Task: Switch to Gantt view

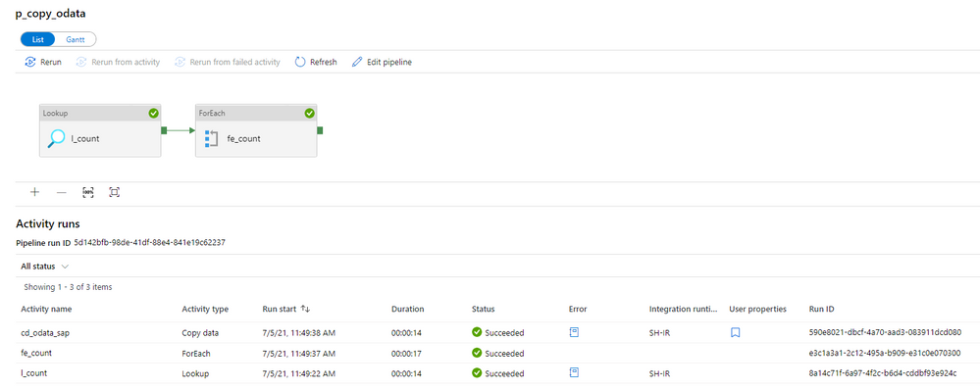Action: tap(75, 39)
